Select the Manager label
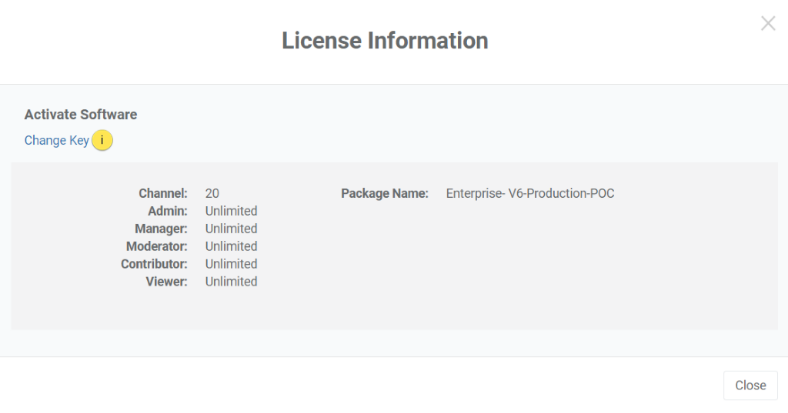The image size is (788, 413). click(160, 229)
